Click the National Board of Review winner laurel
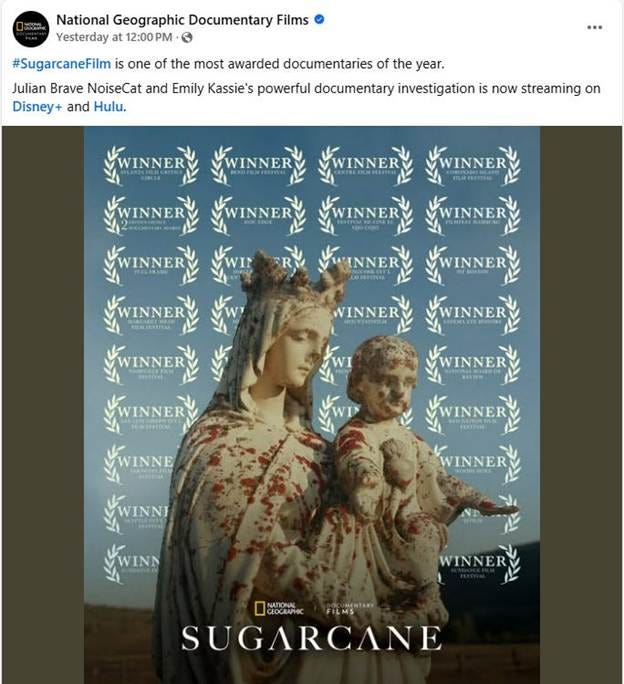Image resolution: width=624 pixels, height=684 pixels. tap(473, 365)
